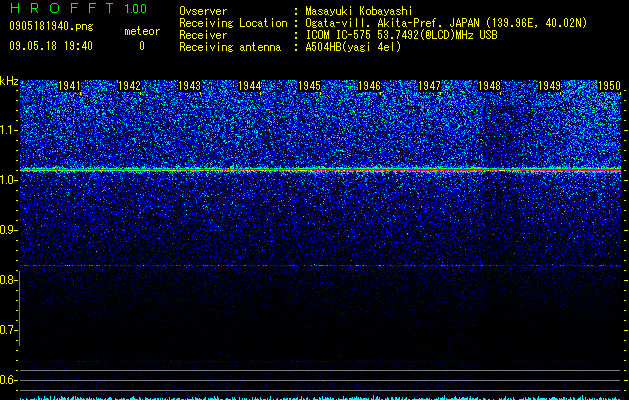Click the 1944 time marker
The height and width of the screenshot is (400, 629).
[x=250, y=86]
